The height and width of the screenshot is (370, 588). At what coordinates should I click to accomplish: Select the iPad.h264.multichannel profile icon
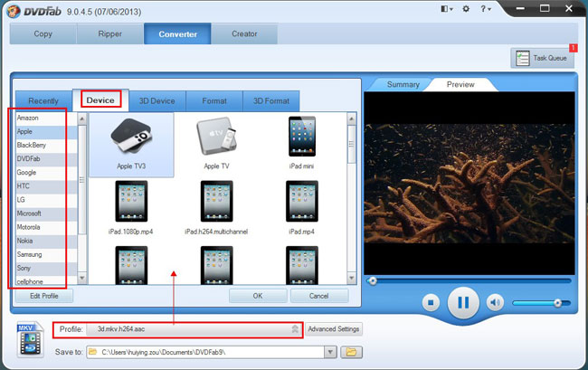[x=216, y=202]
